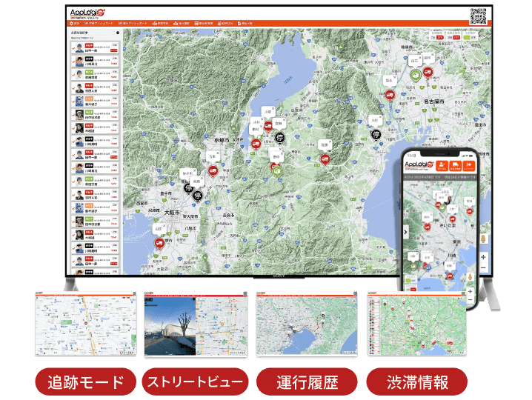Select the red truck marker west of 名古屋市

(x=390, y=96)
